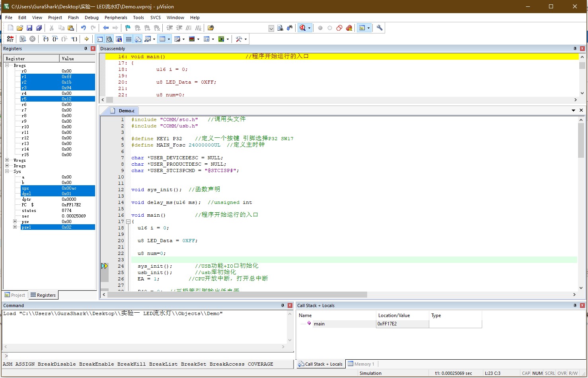Reset the CPU with the RST icon
Image resolution: width=588 pixels, height=378 pixels.
10,39
